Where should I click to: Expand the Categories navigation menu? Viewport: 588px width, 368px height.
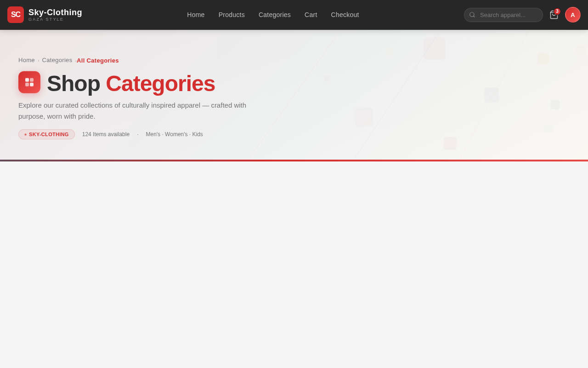(x=274, y=14)
